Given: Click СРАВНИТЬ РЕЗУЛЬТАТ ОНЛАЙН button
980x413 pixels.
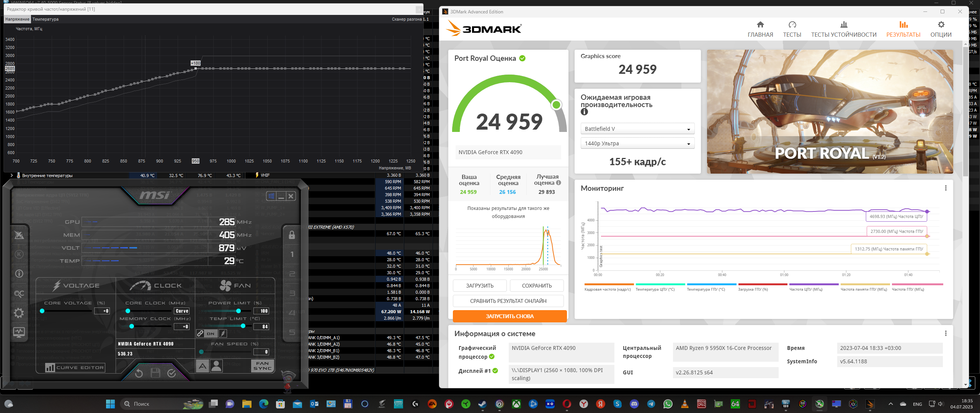Looking at the screenshot, I should [508, 301].
